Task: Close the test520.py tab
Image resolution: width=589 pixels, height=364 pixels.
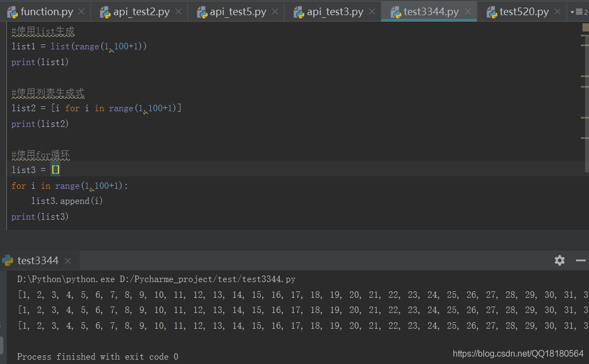Action: (x=558, y=12)
